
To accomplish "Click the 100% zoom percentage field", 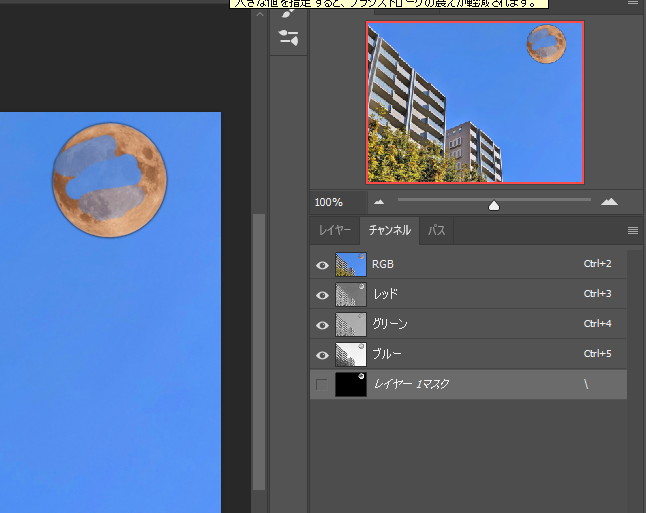I will (x=338, y=202).
